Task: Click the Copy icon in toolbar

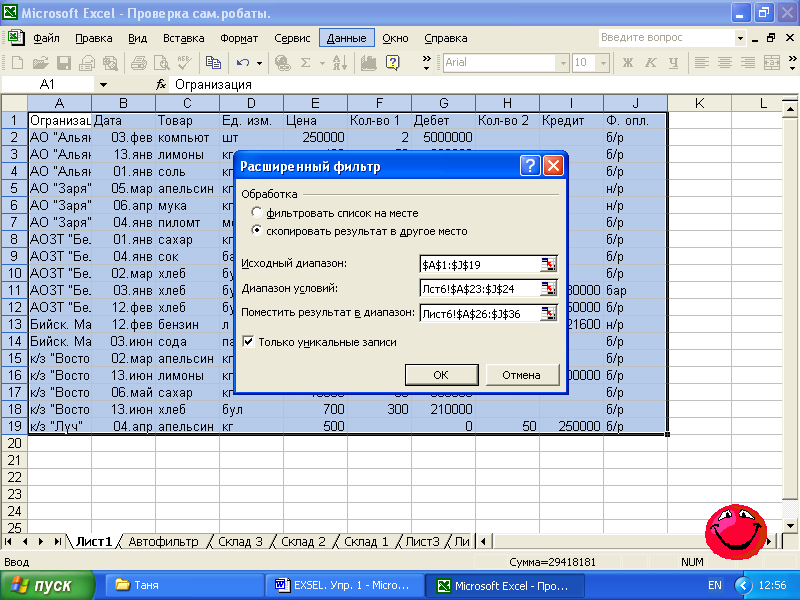Action: pos(213,62)
